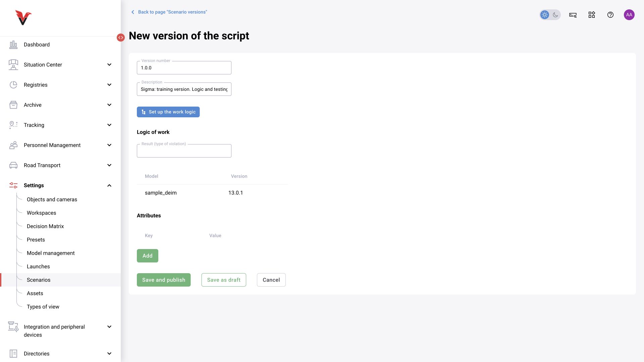Go back to Scenario versions page

(169, 12)
